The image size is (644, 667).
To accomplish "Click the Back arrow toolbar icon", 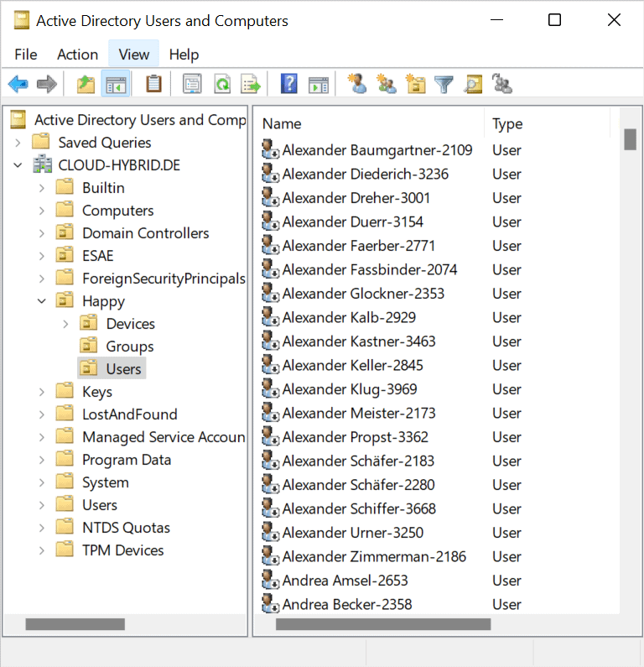I will click(x=18, y=84).
